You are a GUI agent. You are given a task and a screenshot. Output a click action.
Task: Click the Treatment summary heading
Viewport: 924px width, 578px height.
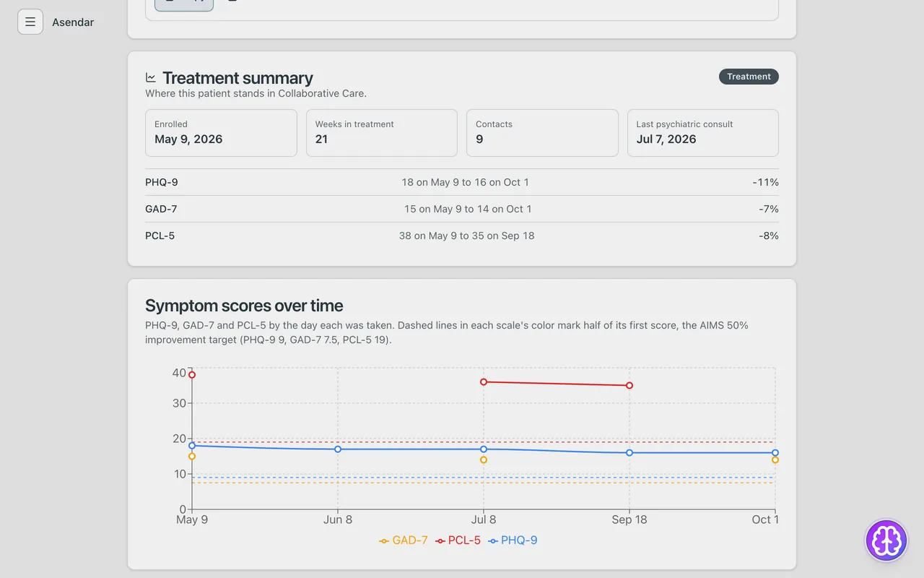click(x=237, y=78)
